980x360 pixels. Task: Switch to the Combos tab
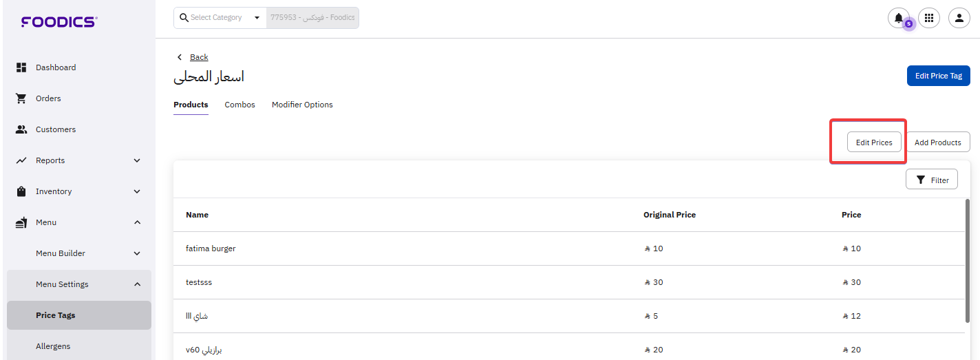point(239,105)
